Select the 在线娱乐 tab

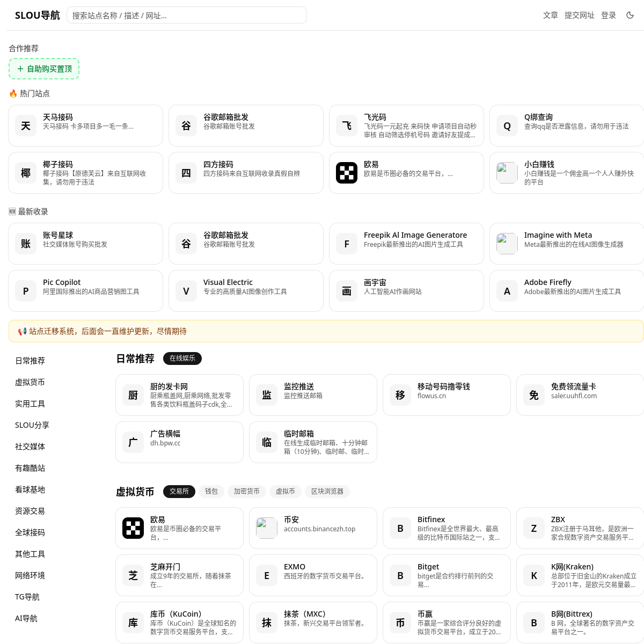[182, 358]
